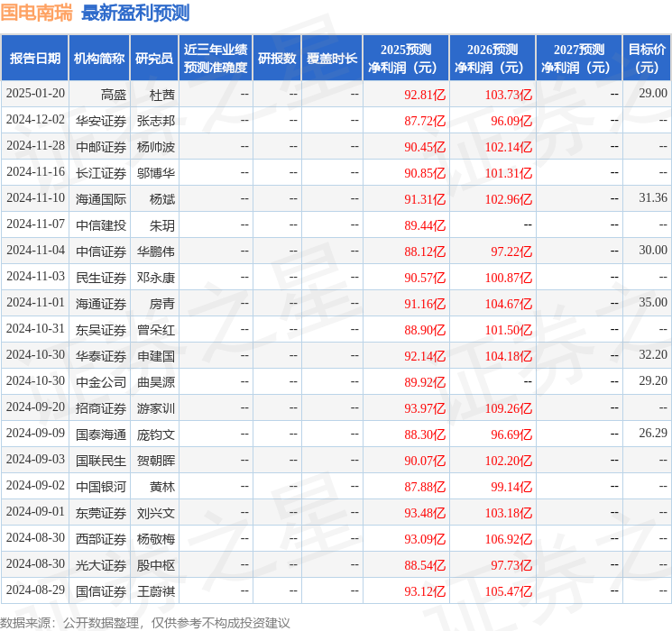The image size is (672, 631).
Task: Click the 目标价 column header
Action: click(647, 58)
